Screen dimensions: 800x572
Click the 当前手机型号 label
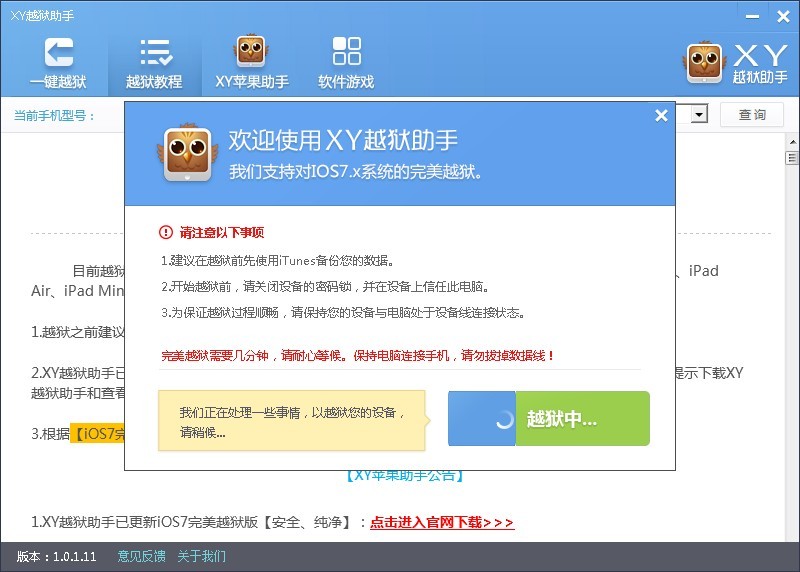click(x=54, y=115)
